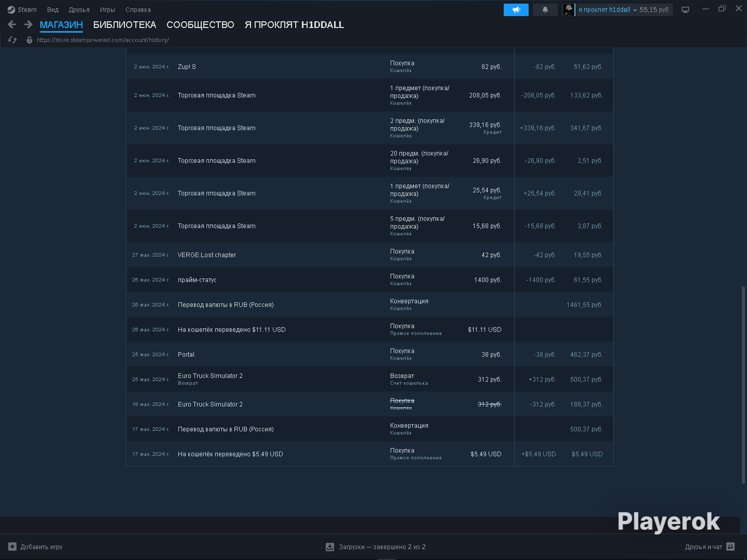Open the 17 May Перевод валюты row

click(x=370, y=429)
